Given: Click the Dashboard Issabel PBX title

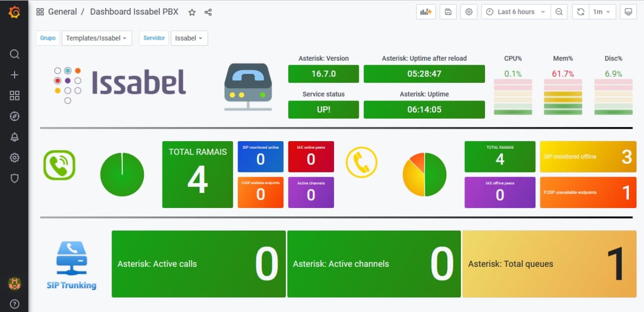Looking at the screenshot, I should point(134,12).
